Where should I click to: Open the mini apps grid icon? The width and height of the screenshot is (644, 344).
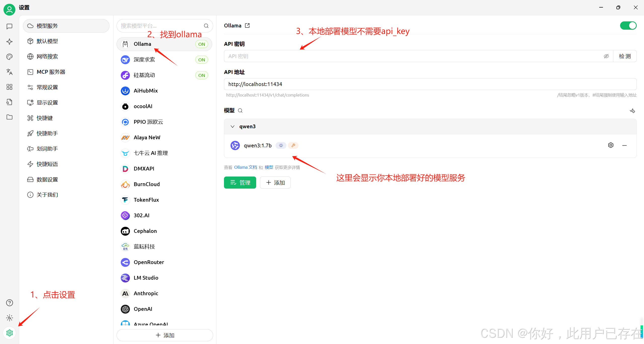[9, 87]
